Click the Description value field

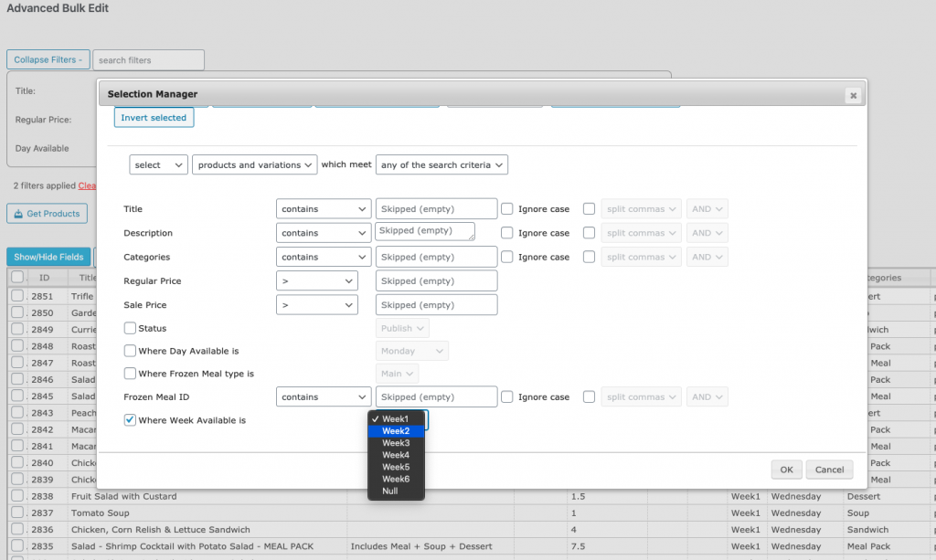coord(425,231)
